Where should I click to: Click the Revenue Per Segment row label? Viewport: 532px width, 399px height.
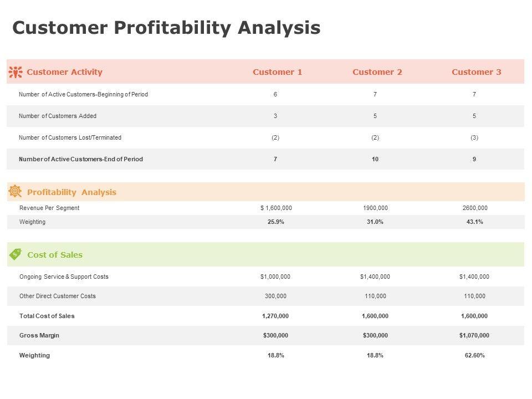click(x=49, y=208)
